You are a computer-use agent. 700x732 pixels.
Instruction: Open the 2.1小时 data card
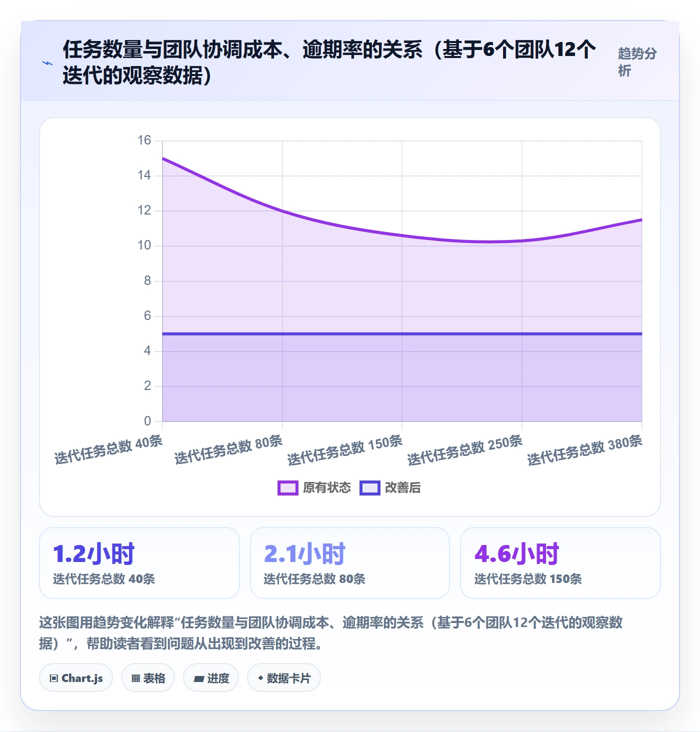(350, 563)
